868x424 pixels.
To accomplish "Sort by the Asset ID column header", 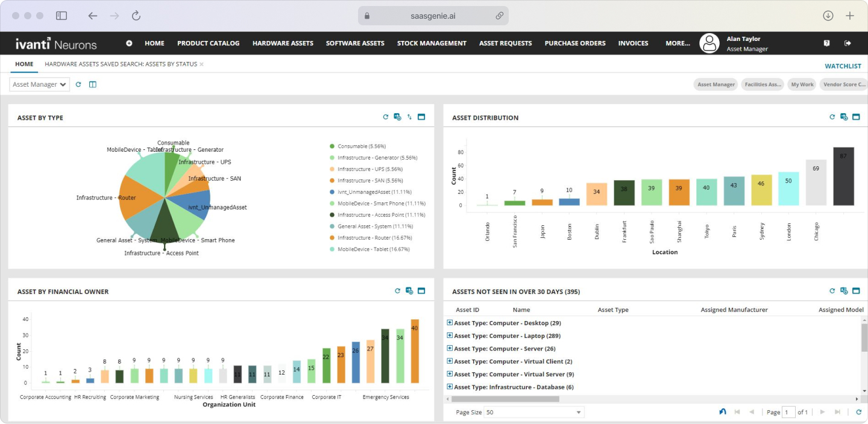I will click(x=468, y=310).
